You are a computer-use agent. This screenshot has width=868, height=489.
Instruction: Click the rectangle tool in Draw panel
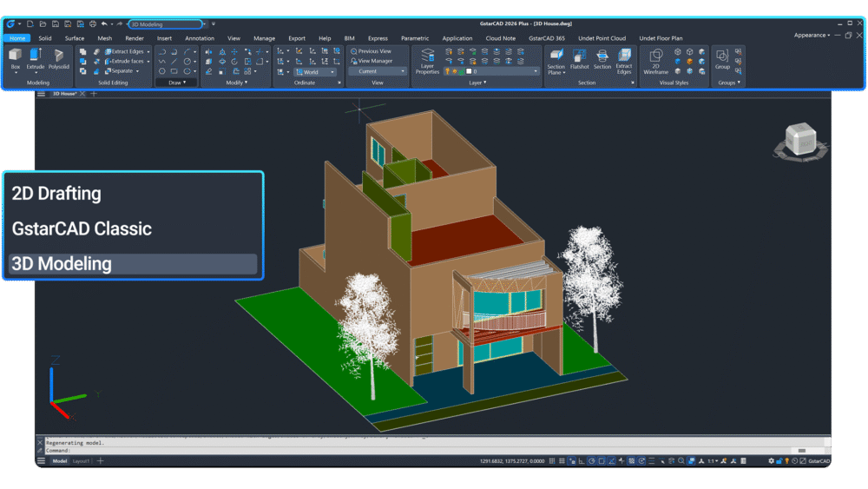[x=174, y=71]
